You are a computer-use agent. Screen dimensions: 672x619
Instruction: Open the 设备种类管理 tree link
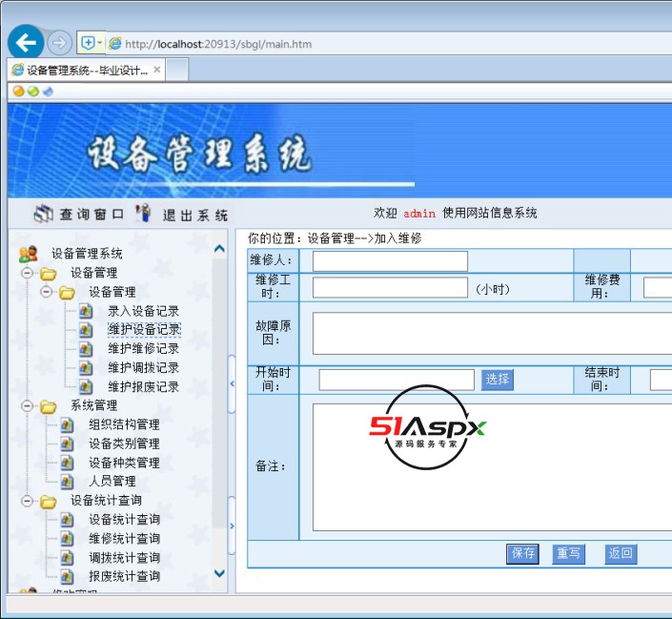click(x=124, y=463)
